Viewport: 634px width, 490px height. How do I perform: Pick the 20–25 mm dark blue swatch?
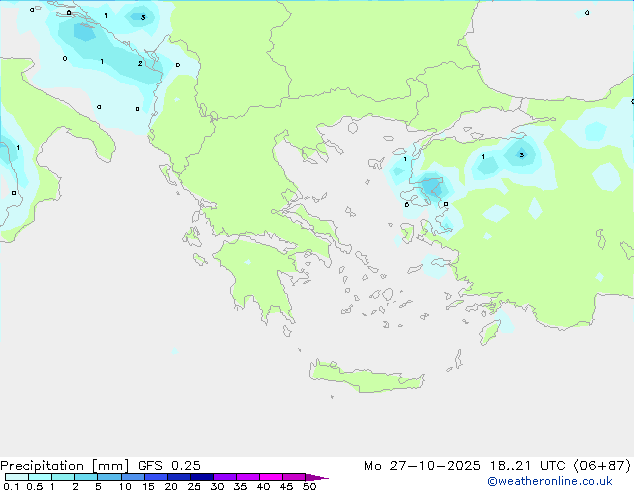tap(179, 477)
